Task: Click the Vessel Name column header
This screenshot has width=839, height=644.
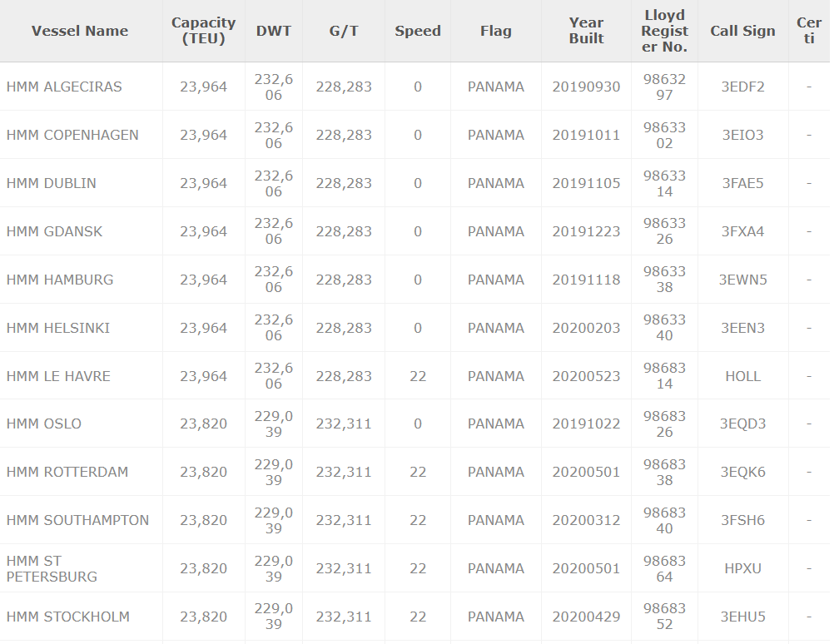Action: tap(80, 31)
